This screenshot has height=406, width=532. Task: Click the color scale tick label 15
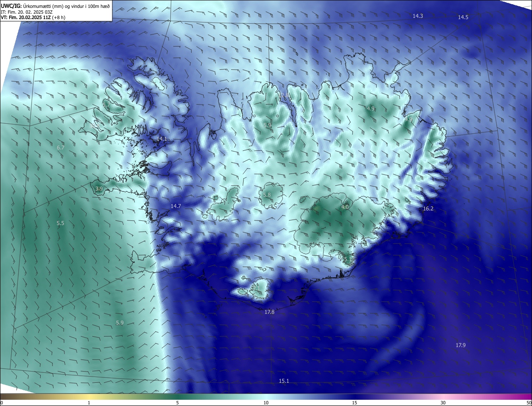pyautogui.click(x=355, y=403)
